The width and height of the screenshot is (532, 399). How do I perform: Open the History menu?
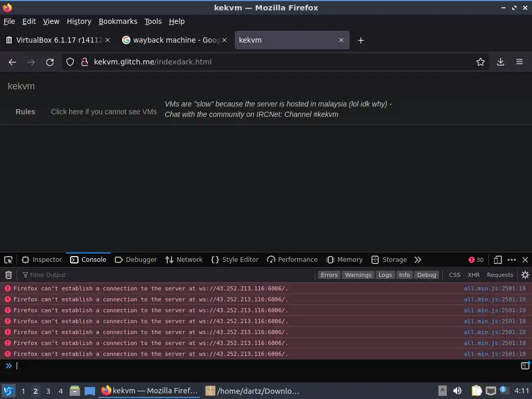click(x=79, y=21)
